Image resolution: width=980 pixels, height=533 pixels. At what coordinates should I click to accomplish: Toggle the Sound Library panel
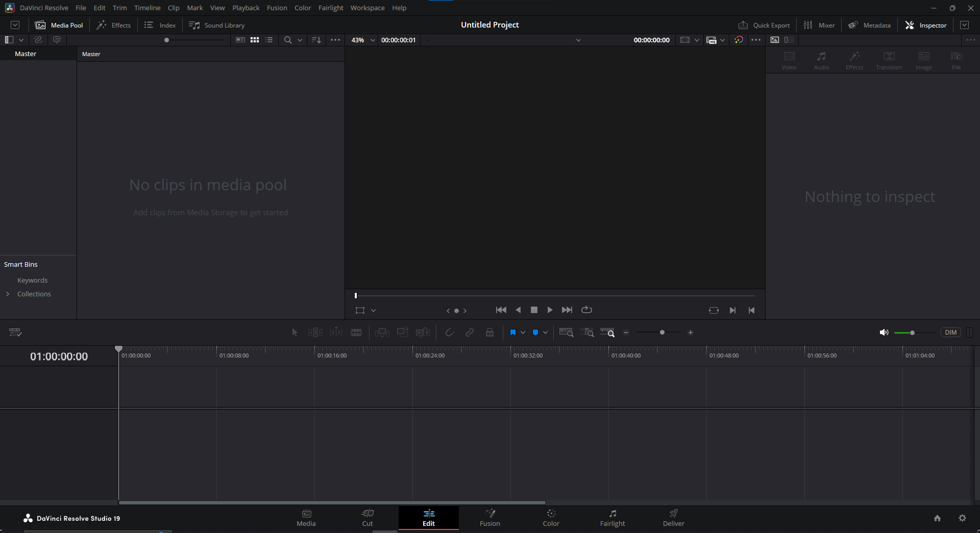pos(216,25)
